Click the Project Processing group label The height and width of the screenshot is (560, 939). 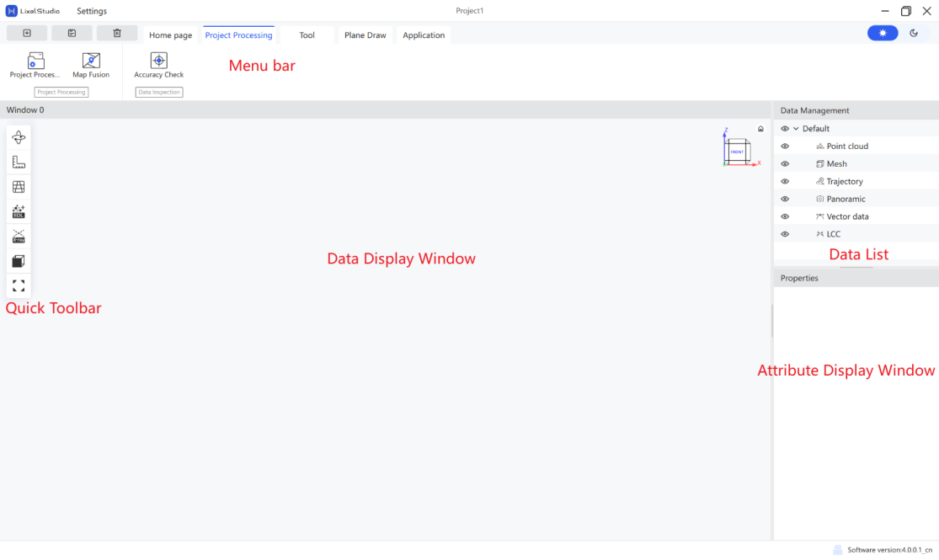click(61, 93)
